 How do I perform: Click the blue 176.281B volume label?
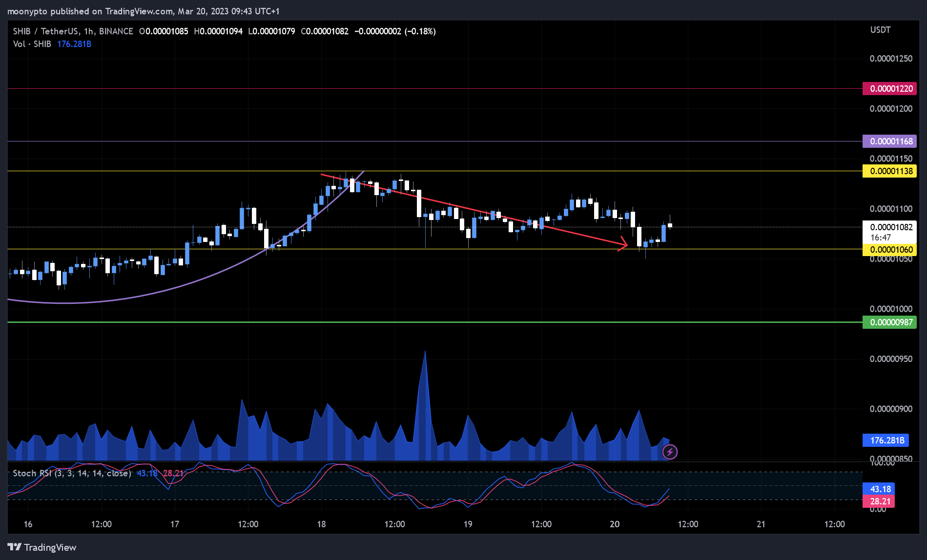[x=886, y=440]
